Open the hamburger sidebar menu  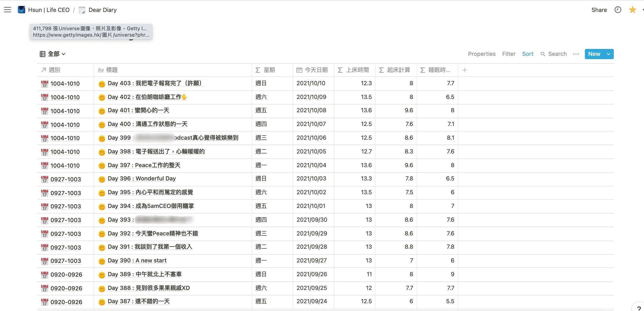8,10
